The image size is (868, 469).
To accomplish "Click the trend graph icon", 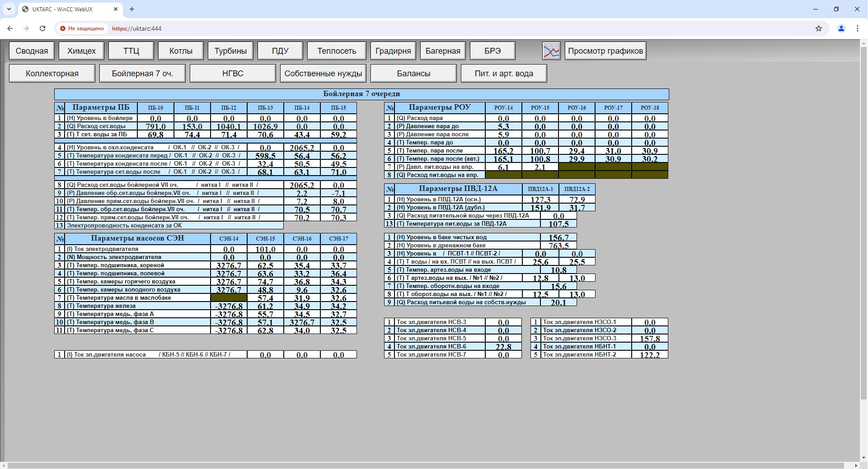I will 551,51.
